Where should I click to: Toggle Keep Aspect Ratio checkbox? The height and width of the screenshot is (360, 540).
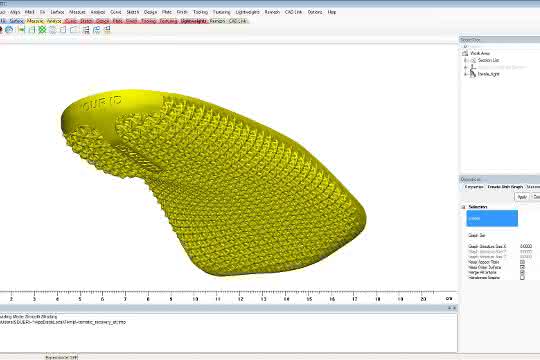522,262
